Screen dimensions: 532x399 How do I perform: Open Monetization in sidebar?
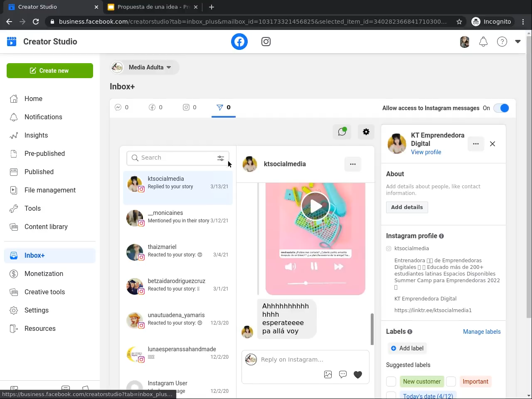tap(50, 273)
